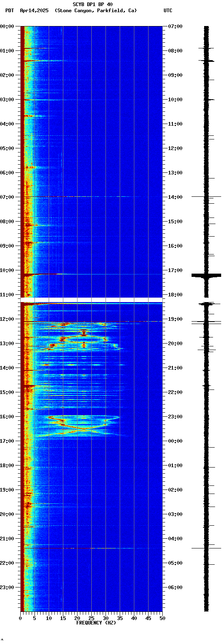This screenshot has height=644, width=224.
Task: Select the UTC axis 06:00 time label
Action: [175, 587]
